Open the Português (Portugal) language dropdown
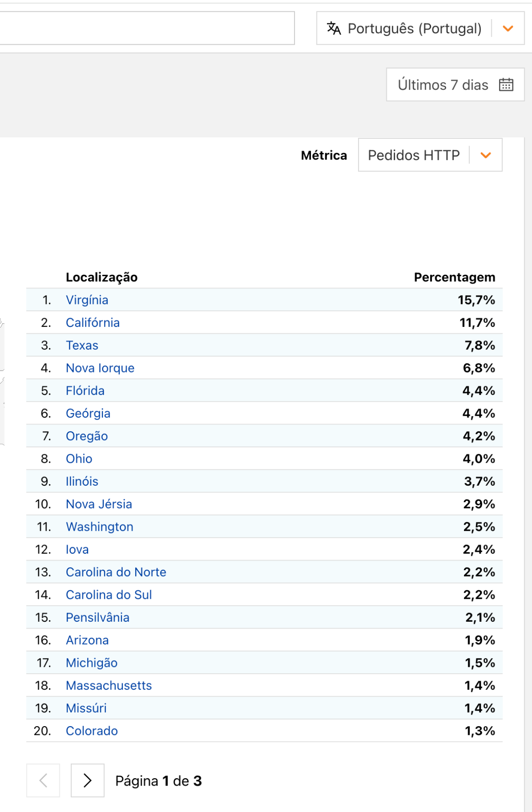The height and width of the screenshot is (812, 532). click(420, 28)
